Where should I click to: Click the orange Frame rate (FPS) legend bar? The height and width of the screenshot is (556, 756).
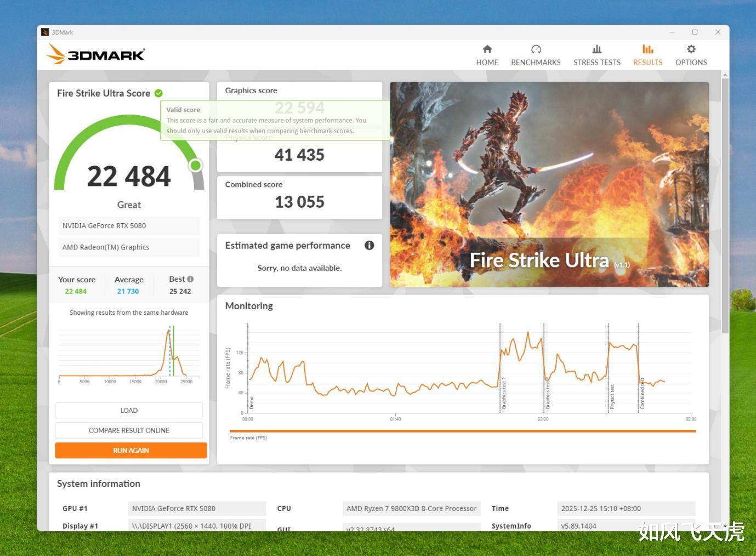[x=463, y=431]
